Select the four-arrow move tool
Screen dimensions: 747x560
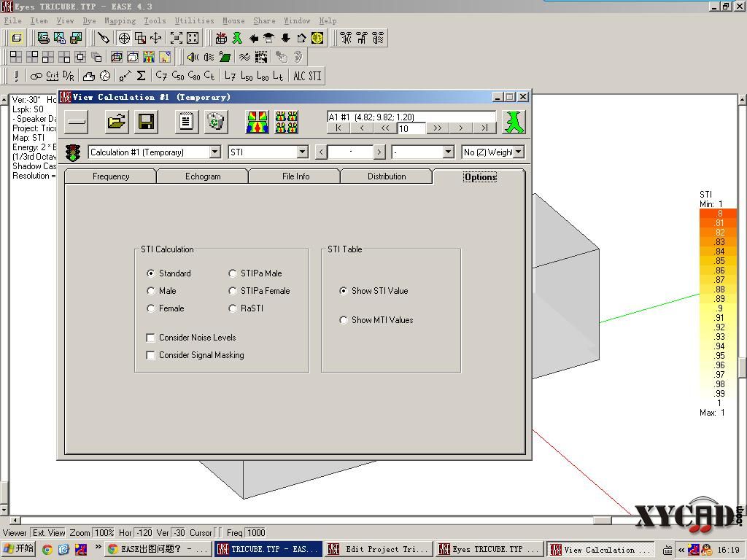click(156, 38)
